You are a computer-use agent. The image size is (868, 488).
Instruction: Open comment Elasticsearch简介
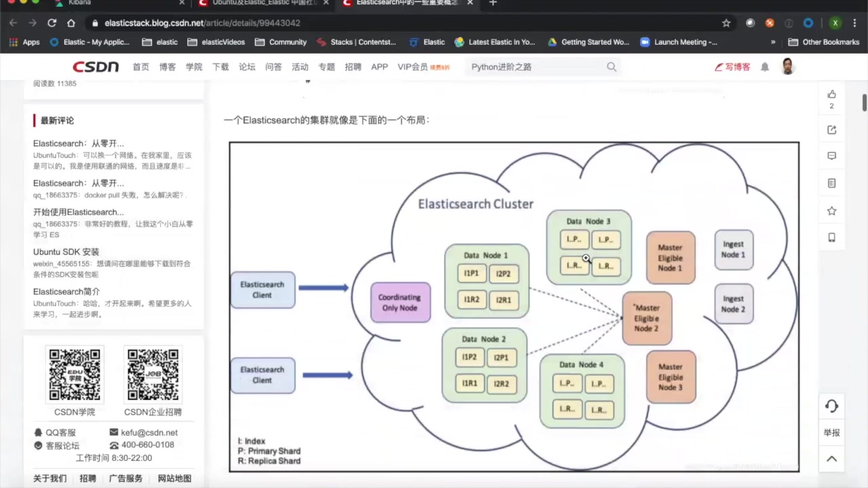click(x=66, y=291)
